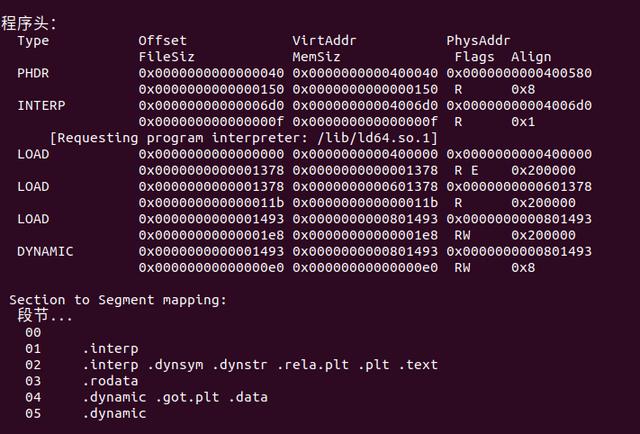Image resolution: width=640 pixels, height=434 pixels.
Task: Click the 'R E' flags value
Action: pos(467,171)
